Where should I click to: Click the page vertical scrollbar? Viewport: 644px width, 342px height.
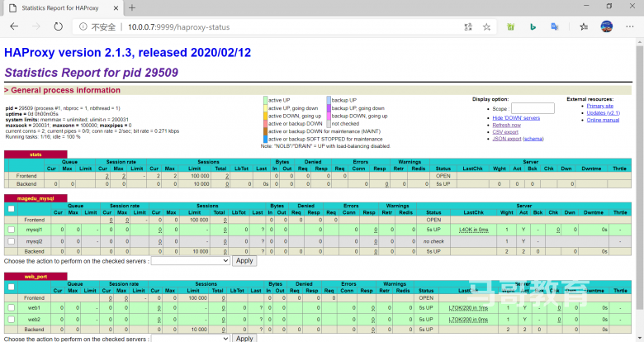(640, 177)
